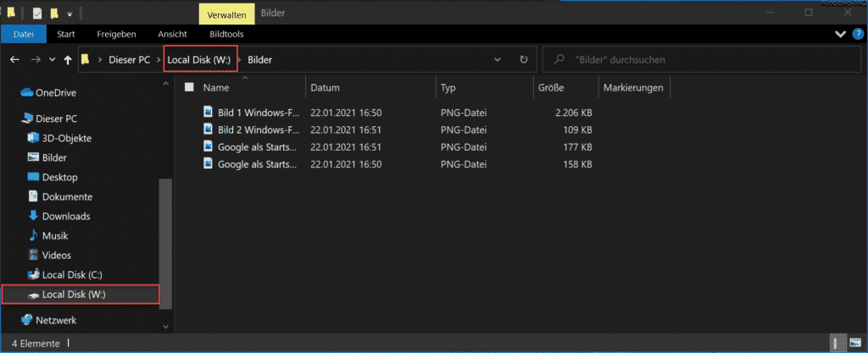Sort files by the Typ column
Viewport: 868px width, 353px height.
(448, 87)
